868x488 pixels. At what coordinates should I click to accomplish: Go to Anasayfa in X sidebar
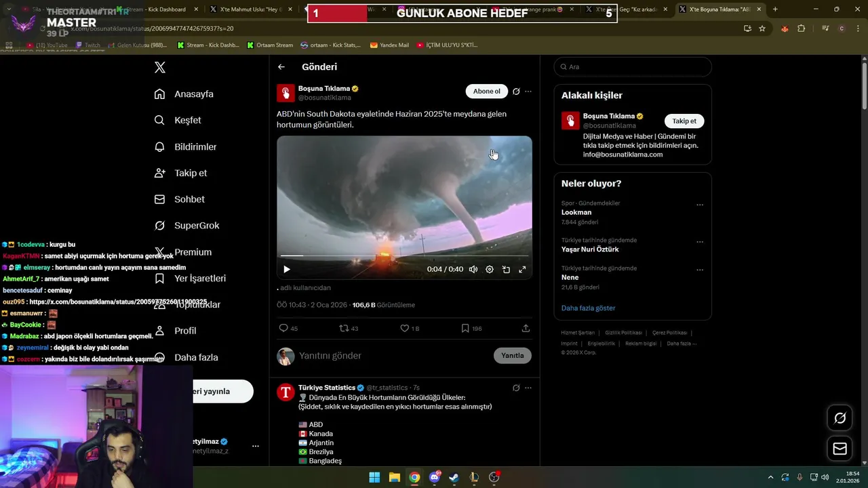click(184, 94)
